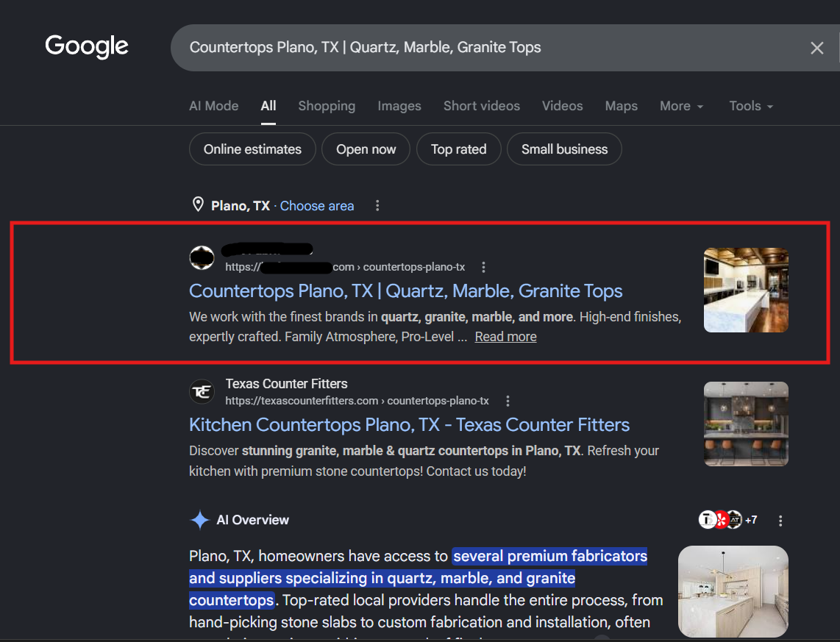This screenshot has width=840, height=642.
Task: Open the Maps tab
Action: point(622,106)
